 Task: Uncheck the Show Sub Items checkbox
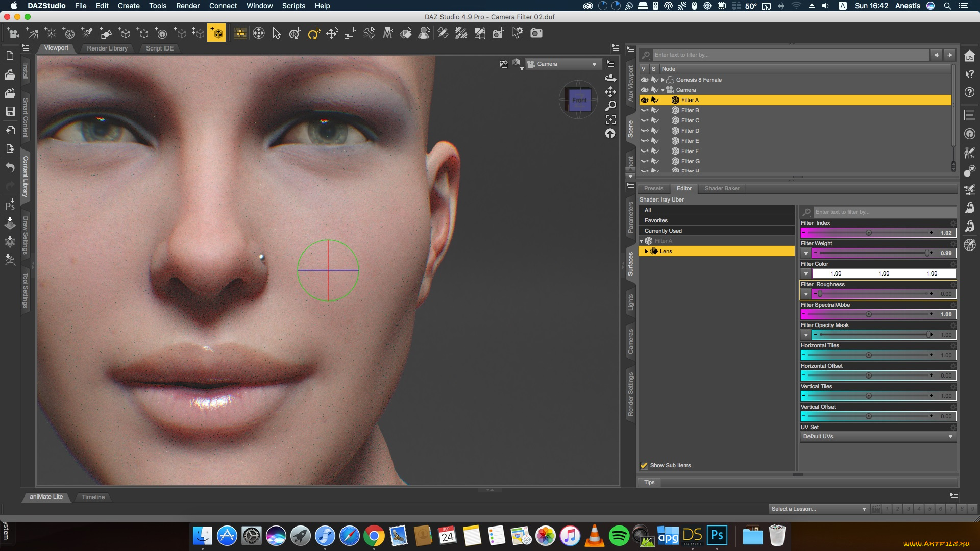click(644, 465)
